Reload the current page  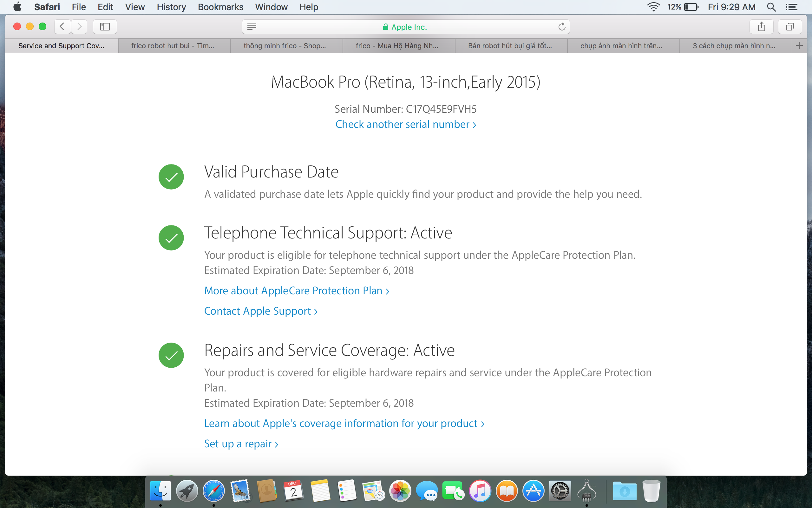coord(562,27)
